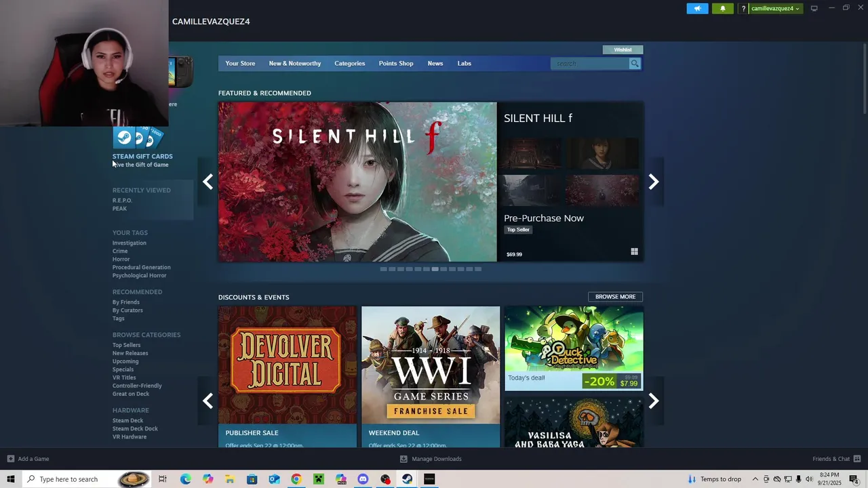Image resolution: width=868 pixels, height=488 pixels.
Task: Open the New & Noteworthy menu
Action: (x=295, y=64)
